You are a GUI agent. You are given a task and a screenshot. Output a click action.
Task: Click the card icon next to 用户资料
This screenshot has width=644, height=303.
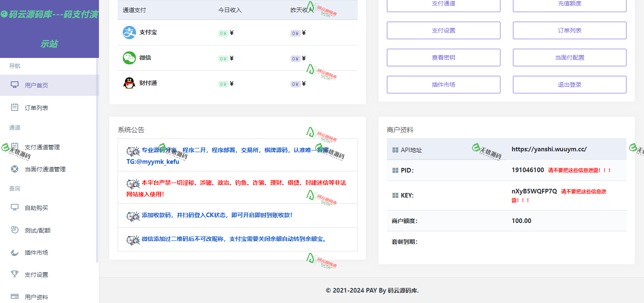[x=15, y=296]
